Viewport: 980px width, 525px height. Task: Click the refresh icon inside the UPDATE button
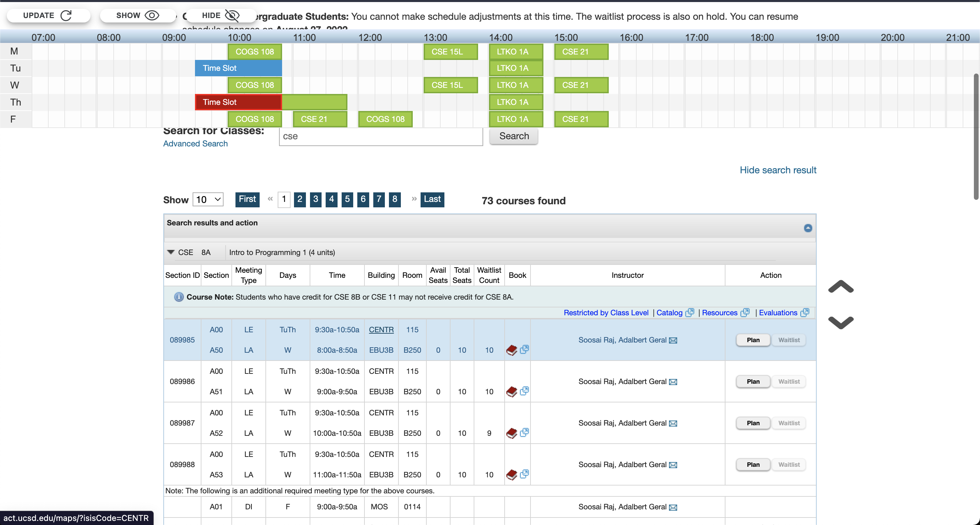pyautogui.click(x=67, y=16)
